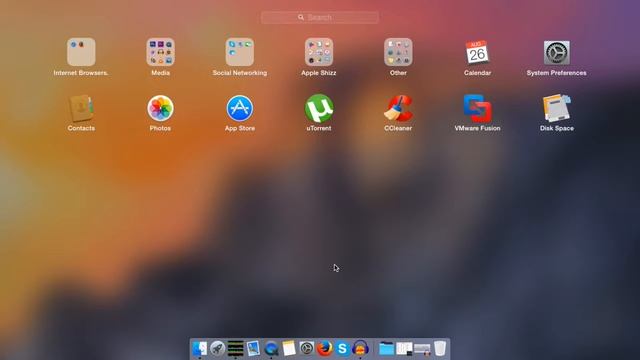This screenshot has height=360, width=640.
Task: Open the Apple Shizz folder
Action: (319, 52)
